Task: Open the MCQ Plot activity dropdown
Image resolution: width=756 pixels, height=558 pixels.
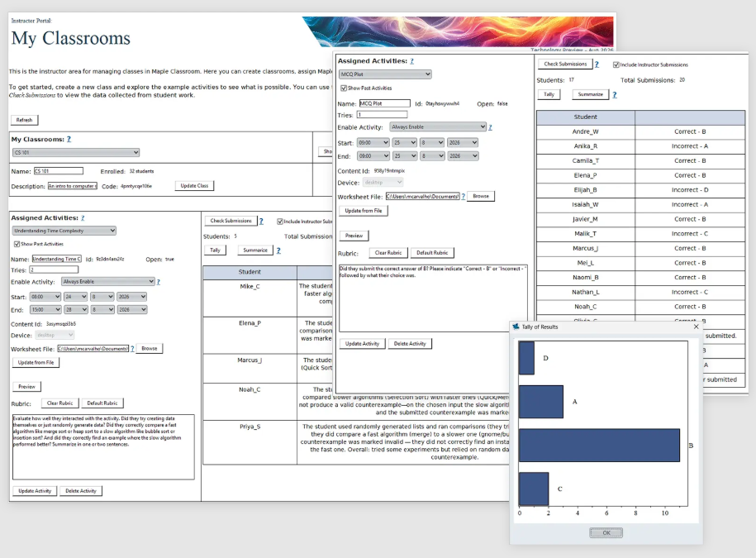Action: pos(385,74)
